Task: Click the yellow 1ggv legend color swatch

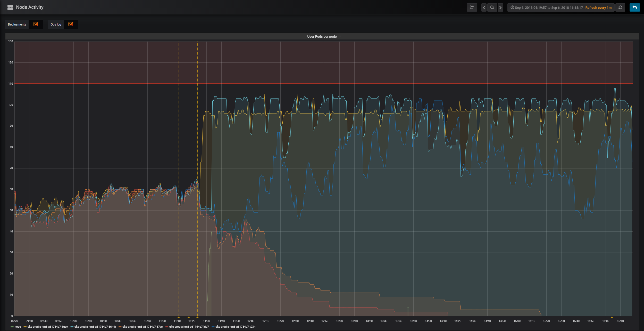Action: click(25, 327)
